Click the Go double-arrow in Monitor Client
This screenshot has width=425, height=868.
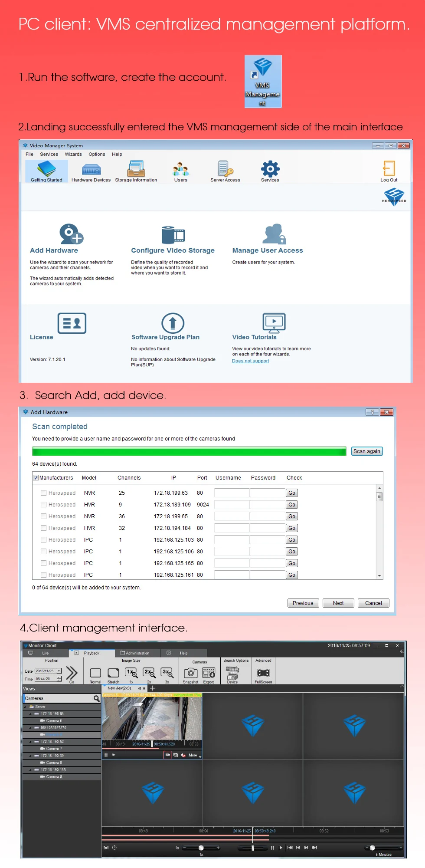point(72,673)
